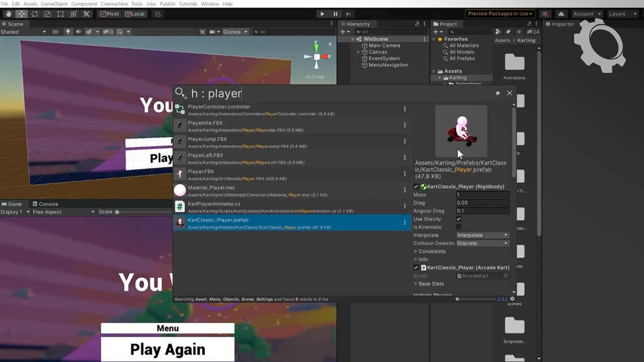Open the Interpolate dropdown
The height and width of the screenshot is (362, 644).
[482, 235]
